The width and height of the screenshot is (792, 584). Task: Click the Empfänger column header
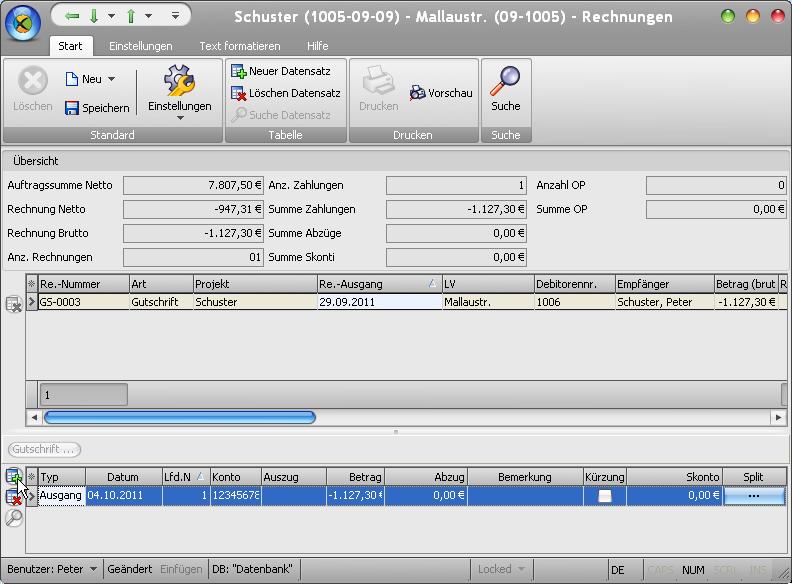[x=664, y=284]
